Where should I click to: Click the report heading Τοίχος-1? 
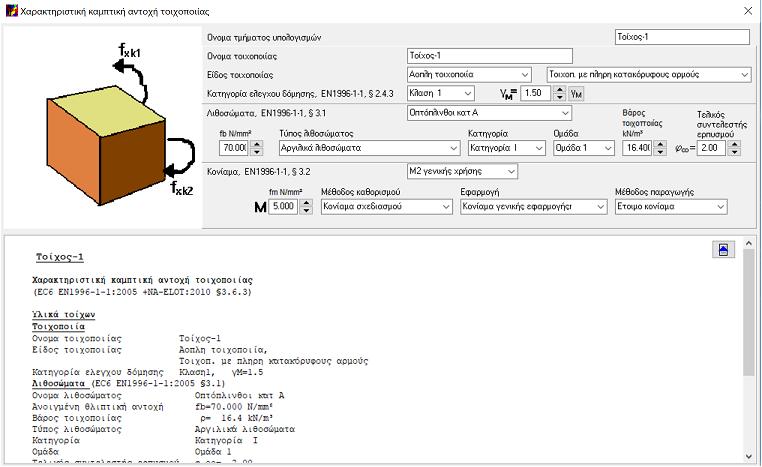point(60,257)
